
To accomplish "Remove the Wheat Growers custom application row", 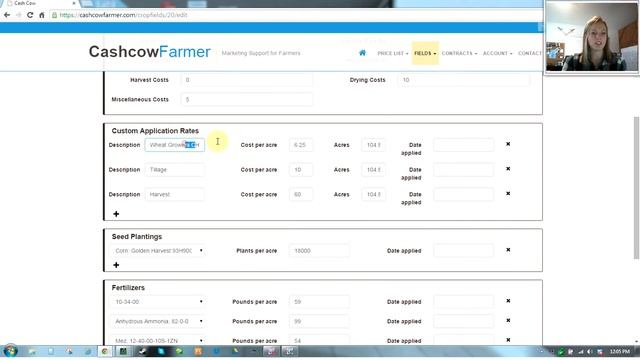I will pyautogui.click(x=508, y=144).
